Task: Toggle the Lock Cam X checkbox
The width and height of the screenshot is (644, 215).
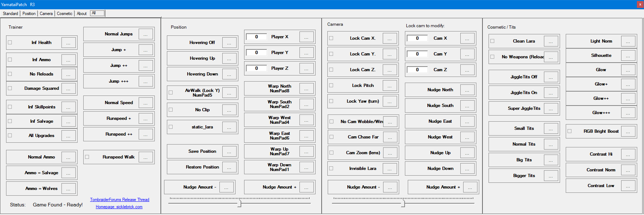Action: pos(331,38)
